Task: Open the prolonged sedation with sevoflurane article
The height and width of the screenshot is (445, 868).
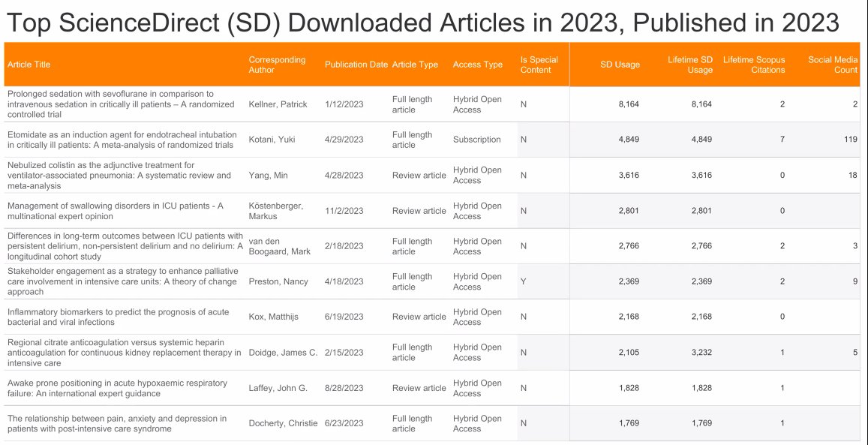Action: point(121,104)
